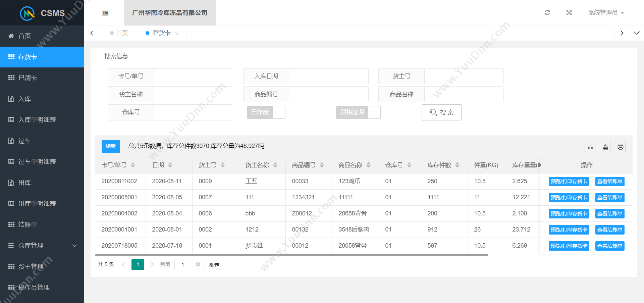The width and height of the screenshot is (644, 303).
Task: Click the 仓库号 search input
Action: pyautogui.click(x=193, y=112)
